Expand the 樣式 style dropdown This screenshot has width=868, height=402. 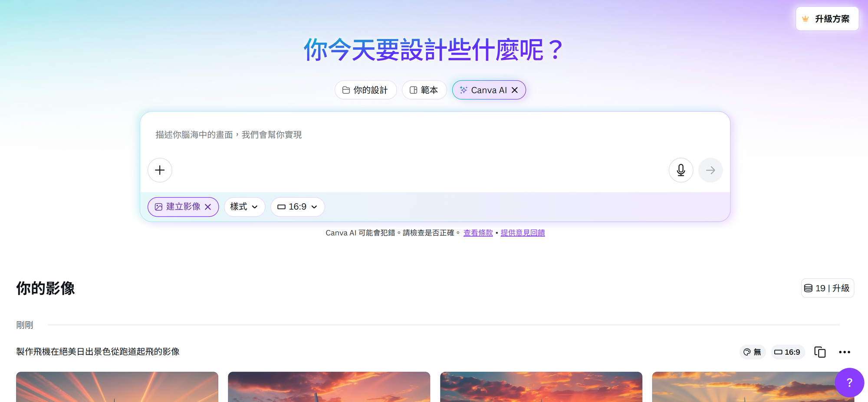(244, 207)
